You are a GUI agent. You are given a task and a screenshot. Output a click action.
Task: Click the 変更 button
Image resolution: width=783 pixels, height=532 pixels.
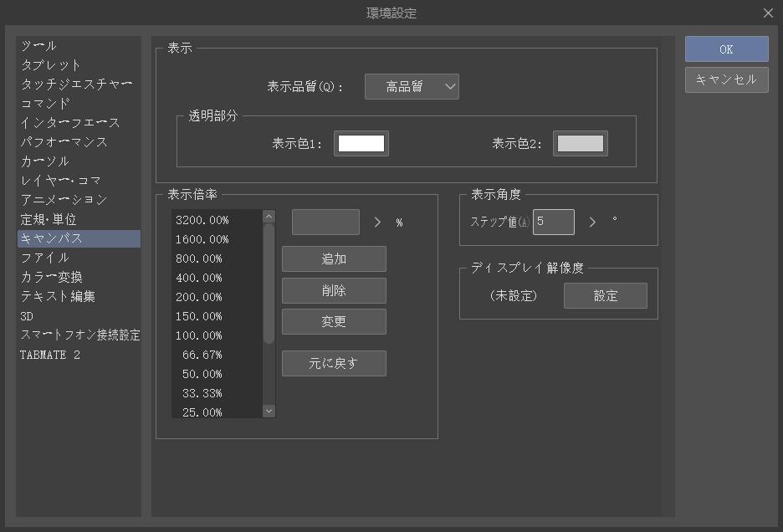tap(334, 321)
